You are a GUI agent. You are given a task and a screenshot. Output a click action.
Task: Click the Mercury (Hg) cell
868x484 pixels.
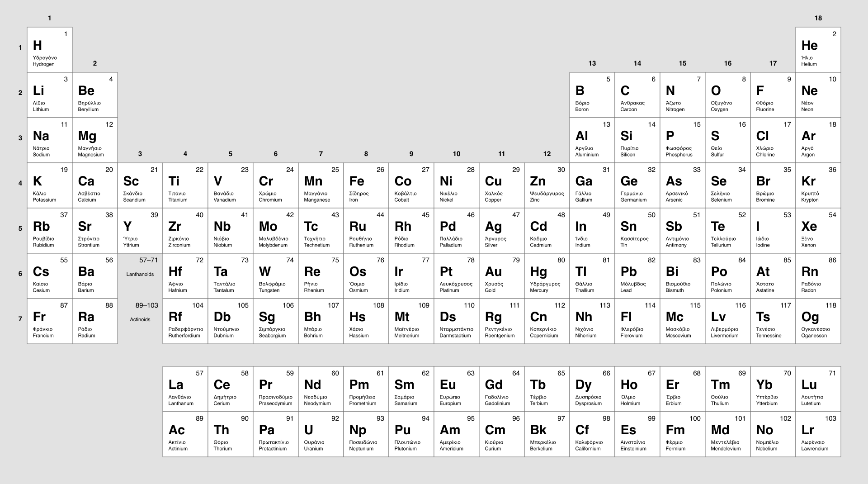(x=547, y=276)
